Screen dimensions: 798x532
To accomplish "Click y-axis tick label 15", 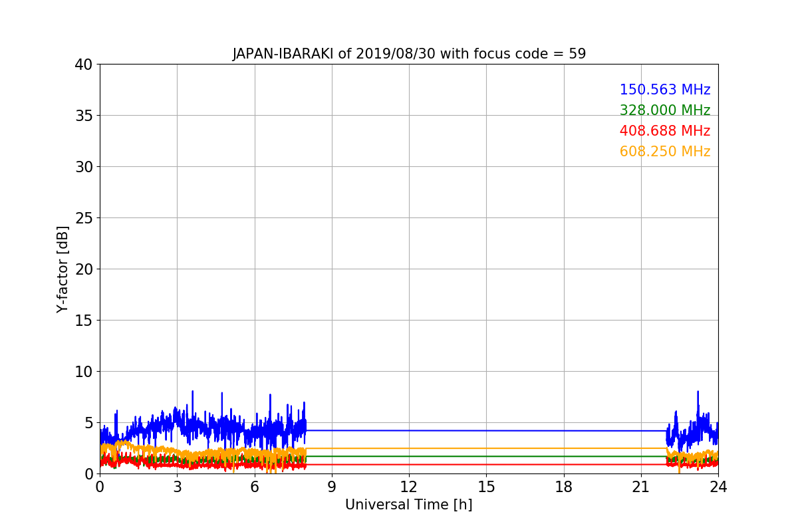I will [84, 321].
